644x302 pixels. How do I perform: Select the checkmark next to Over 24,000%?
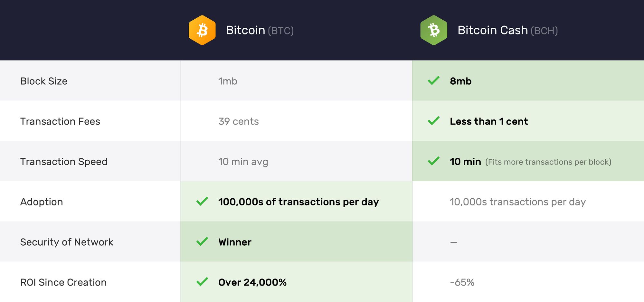202,282
